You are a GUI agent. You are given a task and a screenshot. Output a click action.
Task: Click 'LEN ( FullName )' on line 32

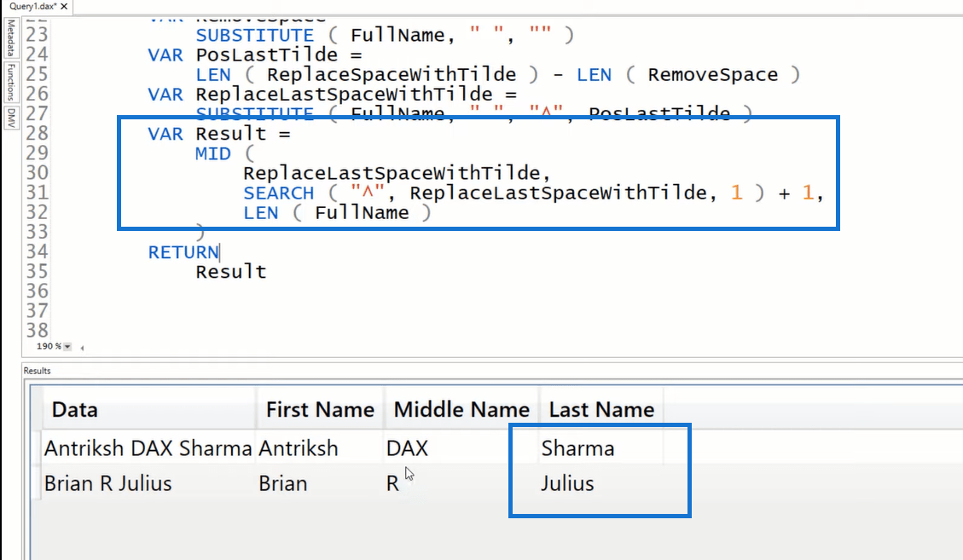click(x=338, y=213)
